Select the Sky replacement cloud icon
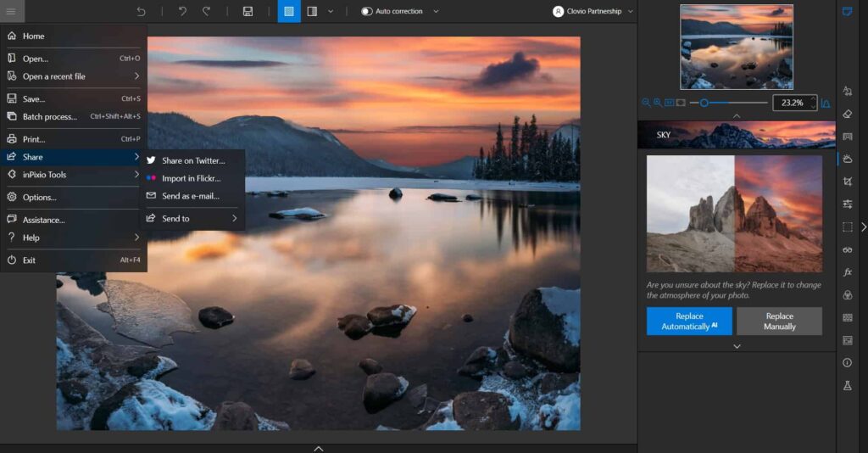Image resolution: width=868 pixels, height=453 pixels. point(848,159)
